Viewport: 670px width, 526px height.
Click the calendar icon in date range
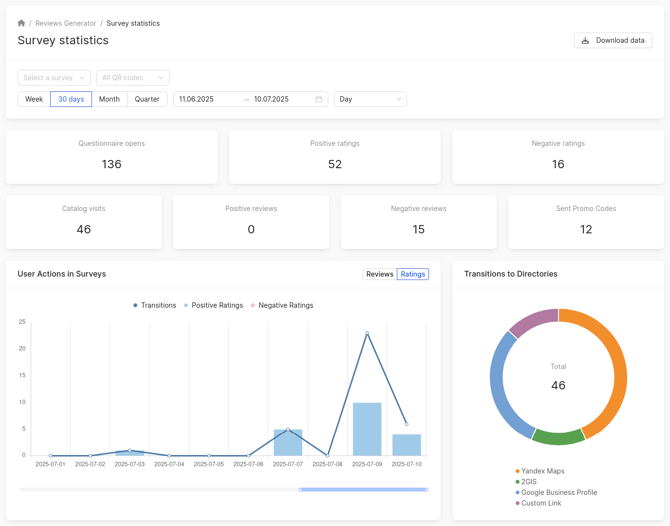coord(319,99)
